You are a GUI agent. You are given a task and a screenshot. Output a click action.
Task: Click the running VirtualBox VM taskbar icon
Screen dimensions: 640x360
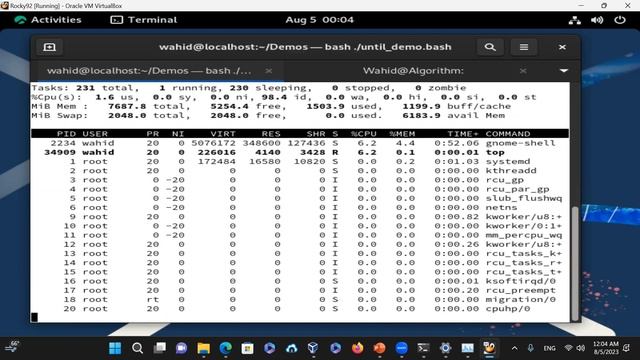click(x=489, y=348)
